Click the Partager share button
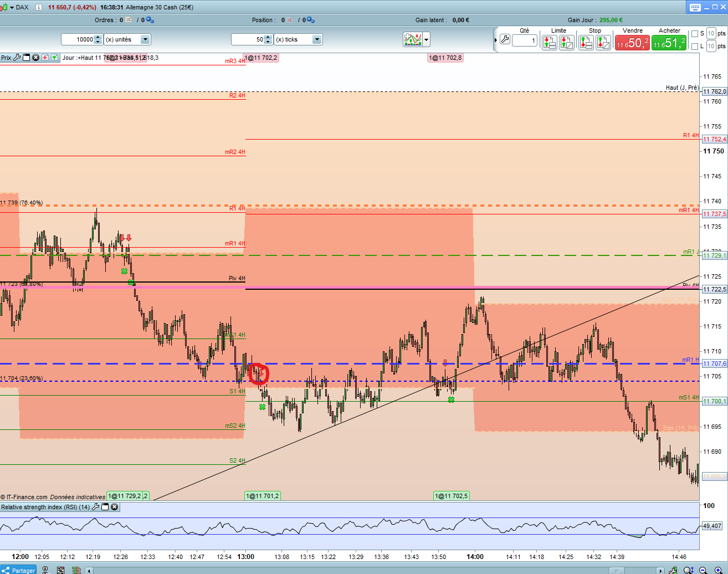 19,570
